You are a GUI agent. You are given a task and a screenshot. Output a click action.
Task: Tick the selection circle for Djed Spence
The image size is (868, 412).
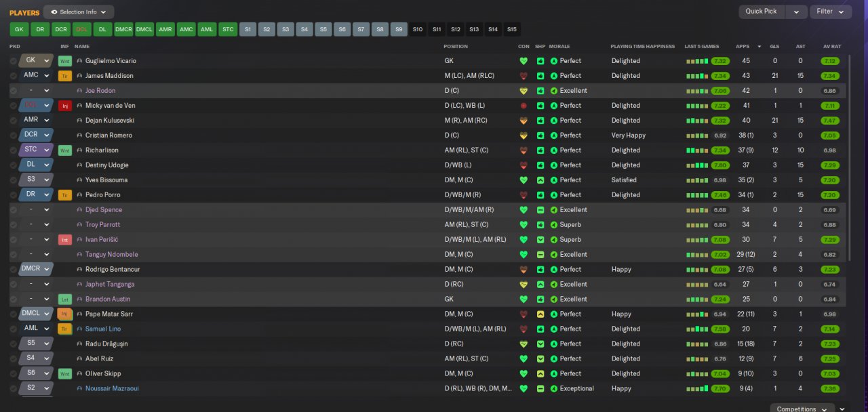(14, 210)
